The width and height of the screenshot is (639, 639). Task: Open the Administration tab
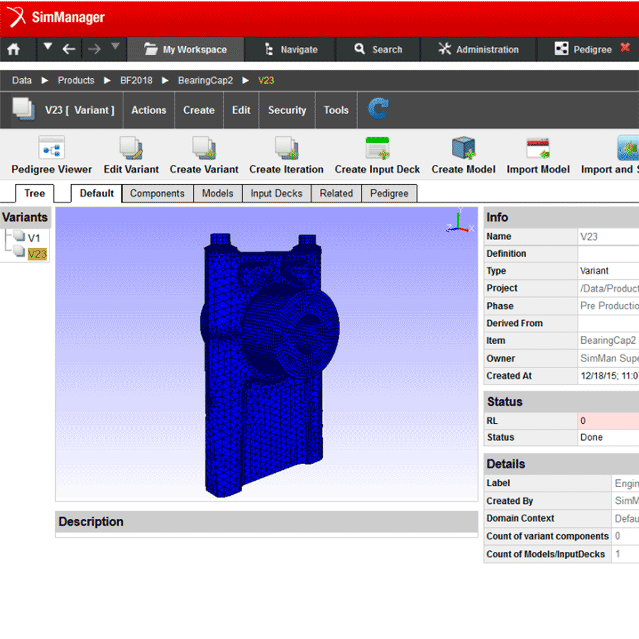coord(478,49)
